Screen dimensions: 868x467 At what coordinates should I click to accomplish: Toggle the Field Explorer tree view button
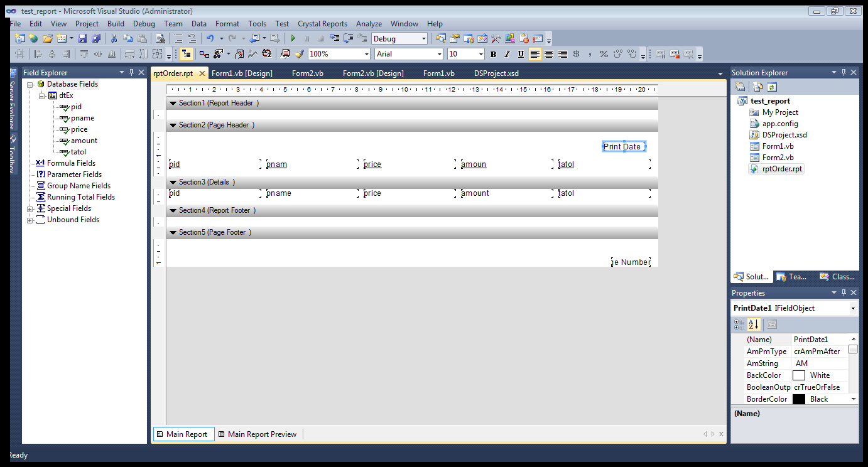tap(186, 54)
